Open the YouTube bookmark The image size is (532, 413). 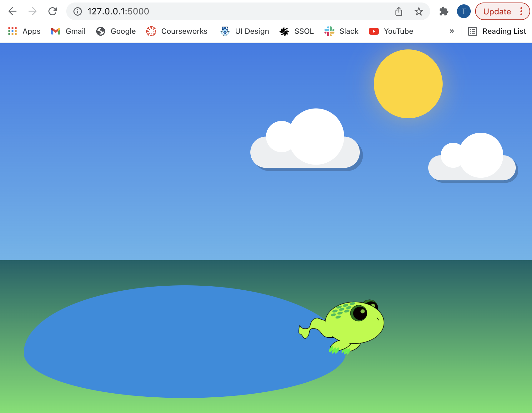(x=391, y=31)
